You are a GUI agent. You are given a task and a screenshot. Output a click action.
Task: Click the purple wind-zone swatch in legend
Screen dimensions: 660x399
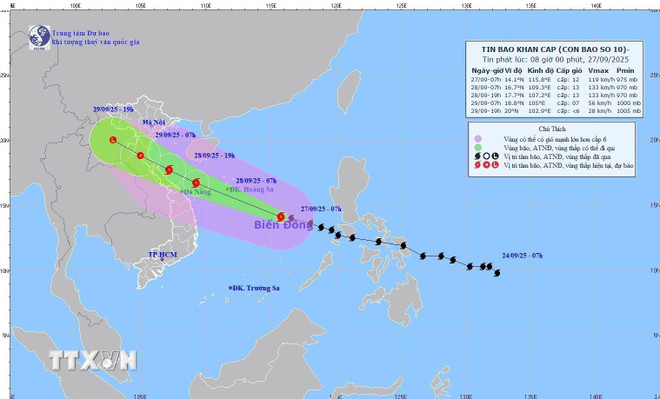click(x=478, y=139)
